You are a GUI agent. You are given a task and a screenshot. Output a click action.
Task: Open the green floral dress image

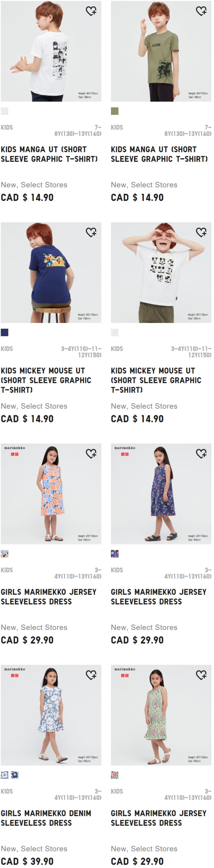click(x=161, y=715)
